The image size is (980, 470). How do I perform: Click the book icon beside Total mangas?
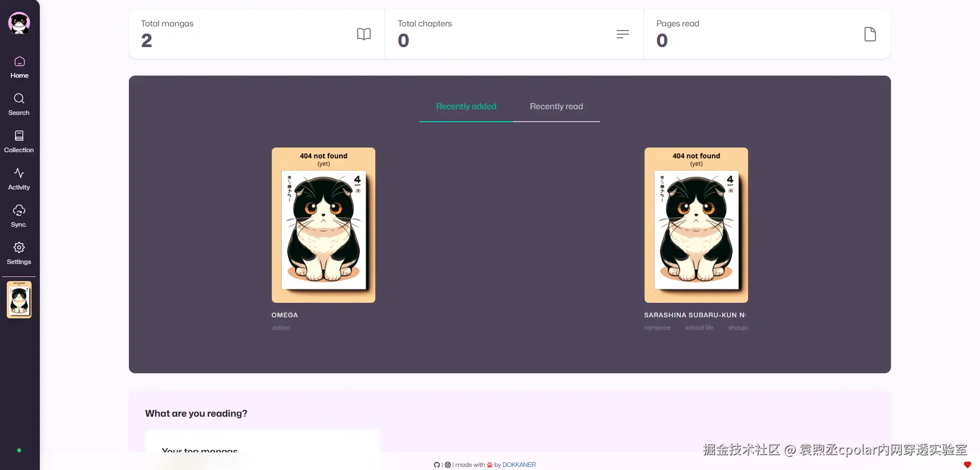point(364,34)
